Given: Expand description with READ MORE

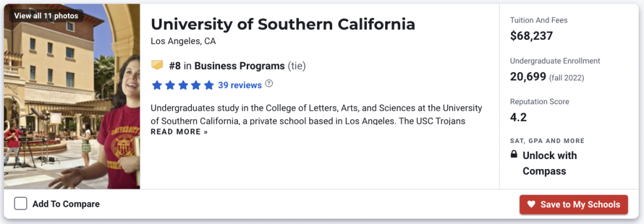Looking at the screenshot, I should click(x=179, y=132).
